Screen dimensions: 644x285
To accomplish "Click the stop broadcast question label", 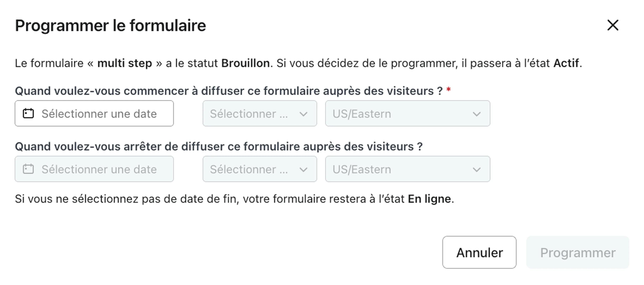I will pos(219,146).
